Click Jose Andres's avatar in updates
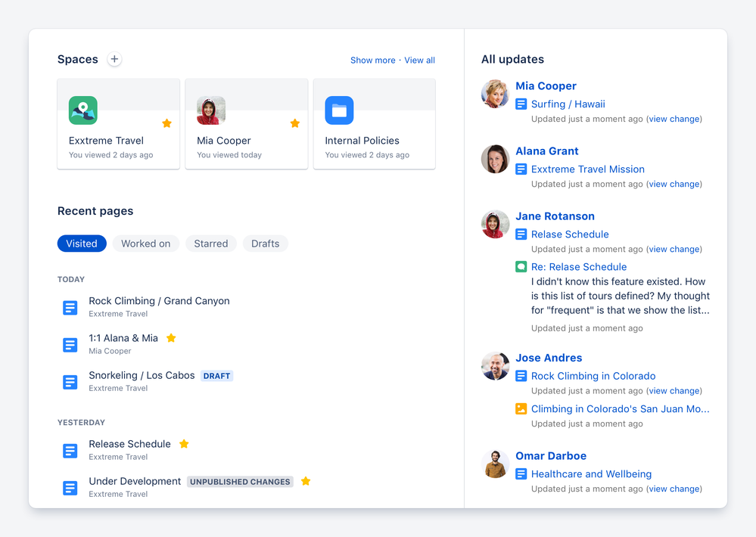 point(495,366)
